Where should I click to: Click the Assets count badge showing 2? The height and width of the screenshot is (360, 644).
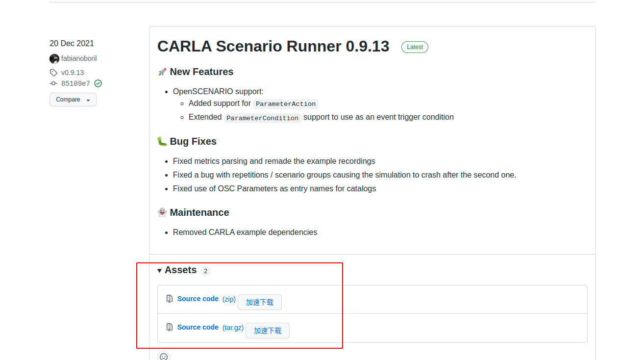point(205,270)
